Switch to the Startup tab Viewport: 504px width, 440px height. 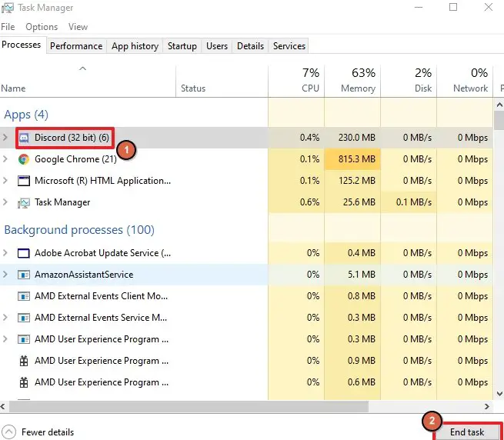coord(182,46)
